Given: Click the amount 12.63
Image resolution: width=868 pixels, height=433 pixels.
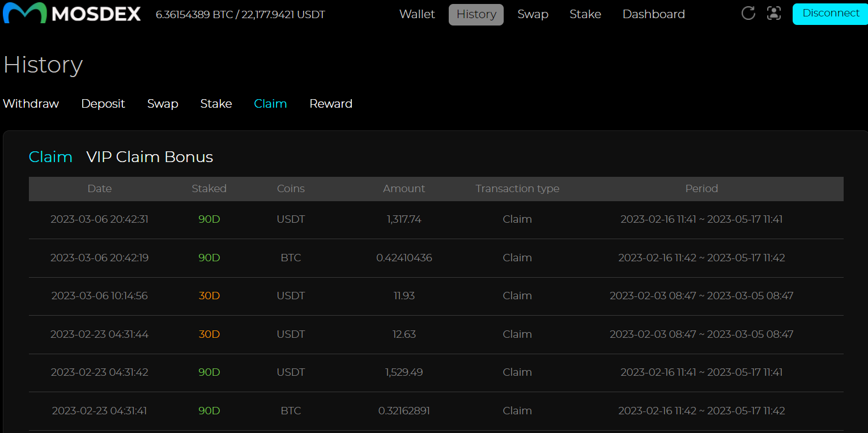Looking at the screenshot, I should coord(404,334).
